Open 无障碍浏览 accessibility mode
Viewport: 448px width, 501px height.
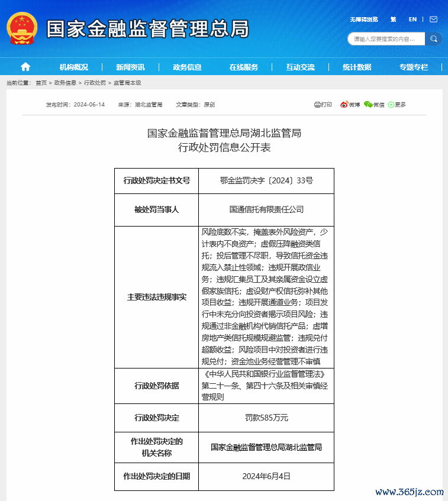point(363,20)
